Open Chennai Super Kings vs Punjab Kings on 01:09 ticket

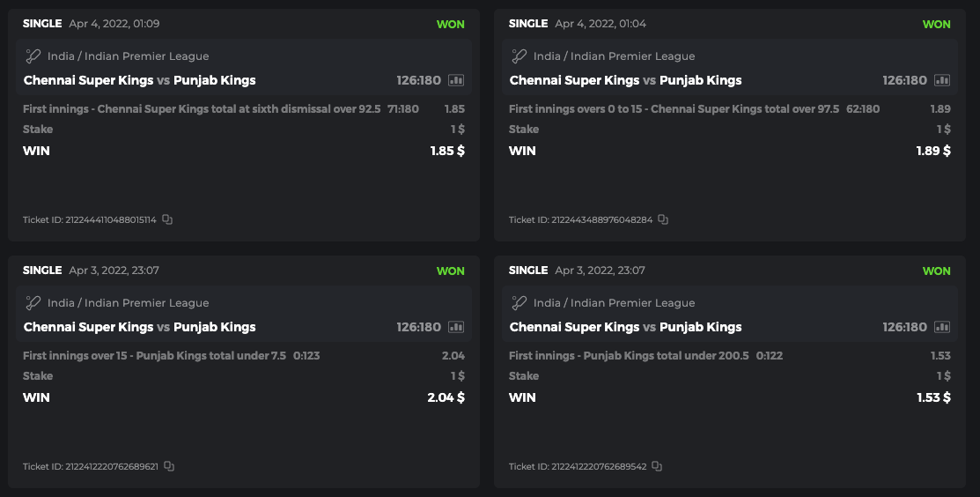(139, 80)
